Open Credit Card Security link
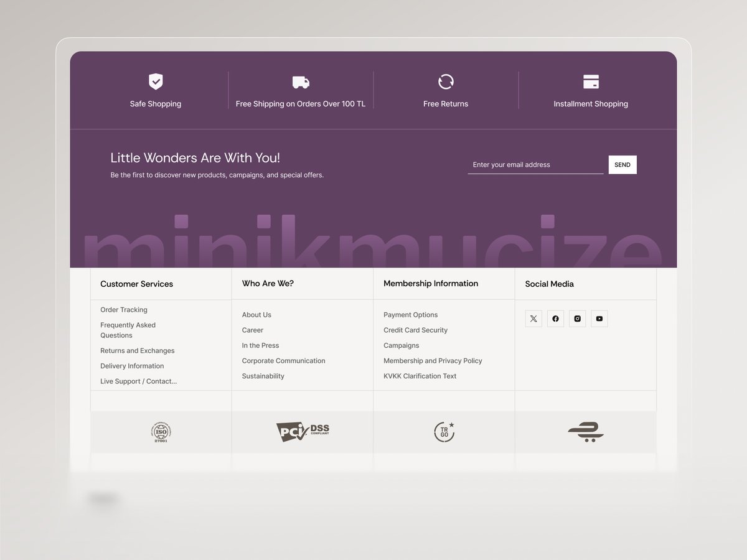 pyautogui.click(x=415, y=330)
